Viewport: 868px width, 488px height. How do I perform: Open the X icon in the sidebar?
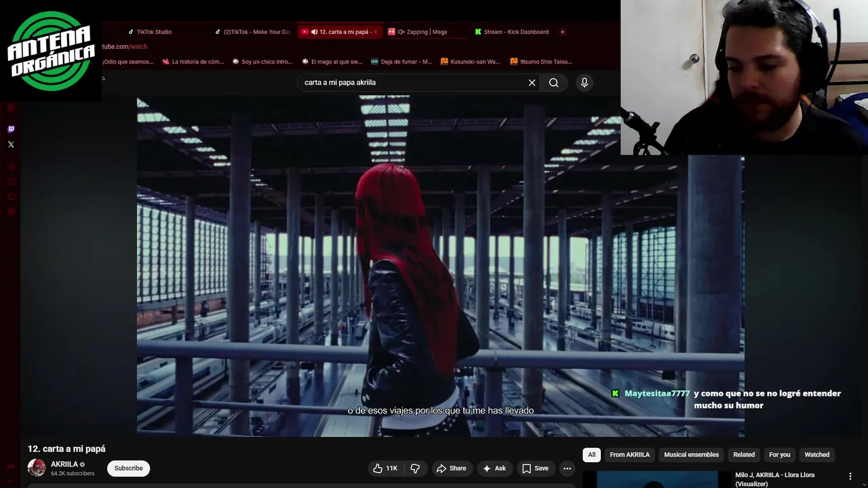tap(11, 144)
